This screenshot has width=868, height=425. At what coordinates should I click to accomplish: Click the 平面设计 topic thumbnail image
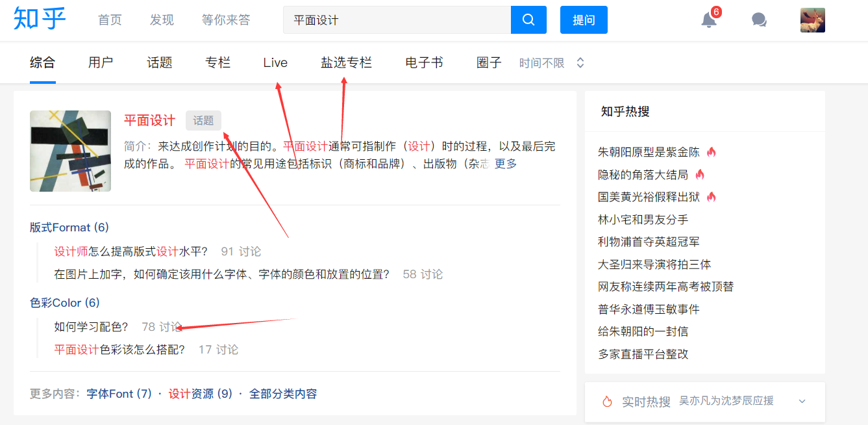point(70,151)
